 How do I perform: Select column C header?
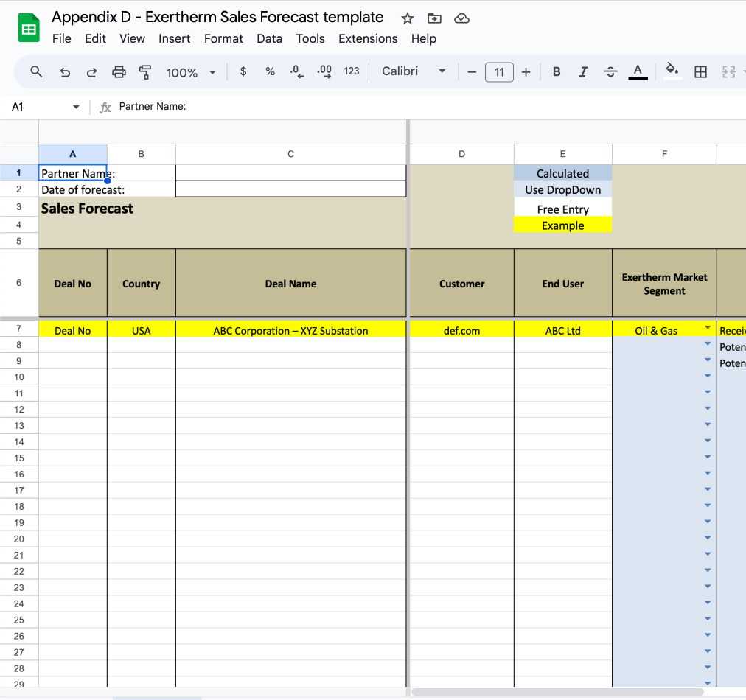pyautogui.click(x=290, y=154)
